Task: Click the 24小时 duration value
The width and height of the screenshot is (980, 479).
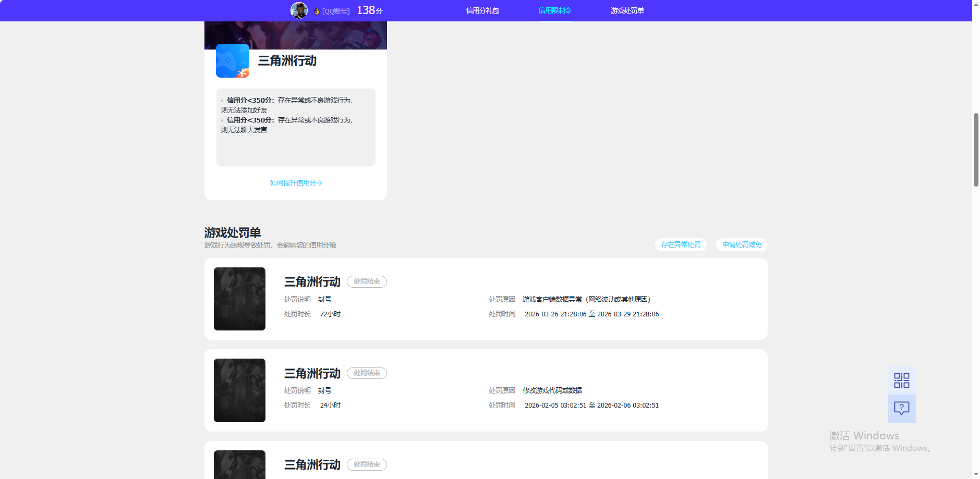Action: [330, 406]
